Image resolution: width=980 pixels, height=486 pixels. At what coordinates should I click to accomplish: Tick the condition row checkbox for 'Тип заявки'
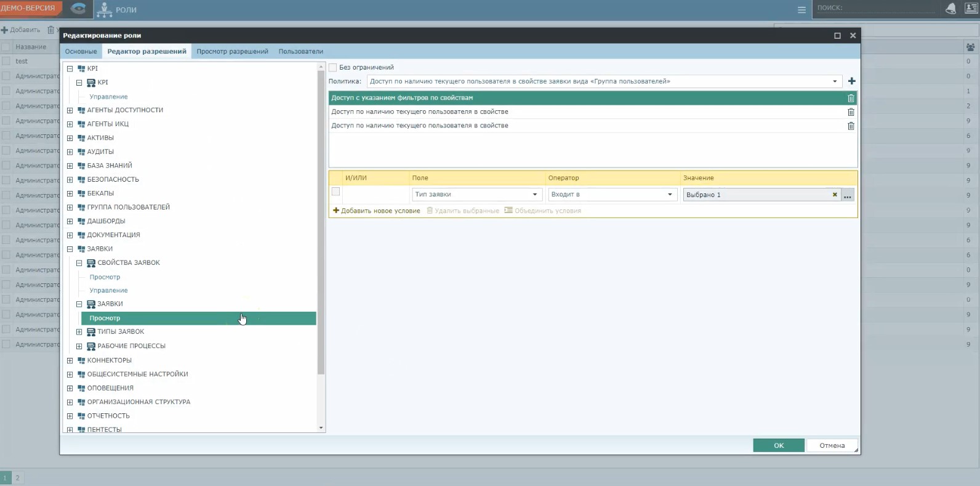[335, 192]
